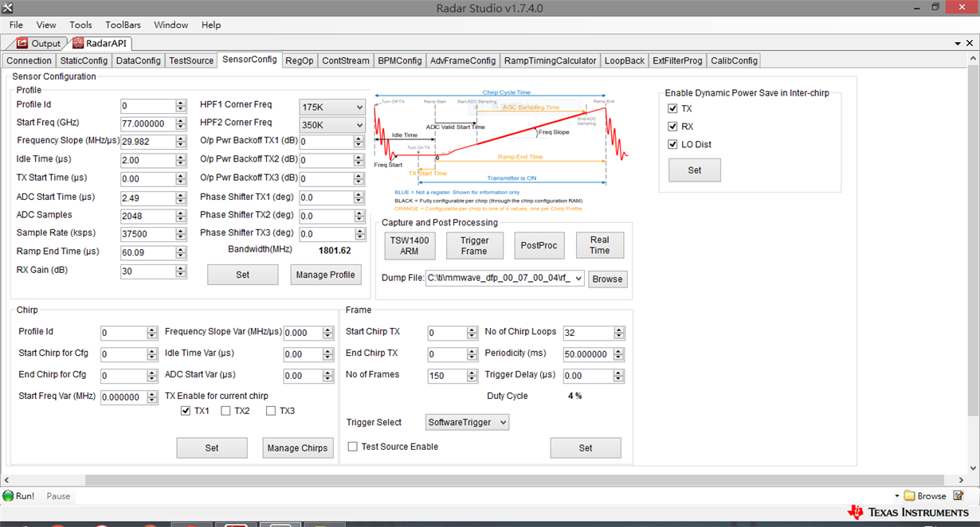Open the ToolBars menu
980x527 pixels.
click(x=123, y=25)
